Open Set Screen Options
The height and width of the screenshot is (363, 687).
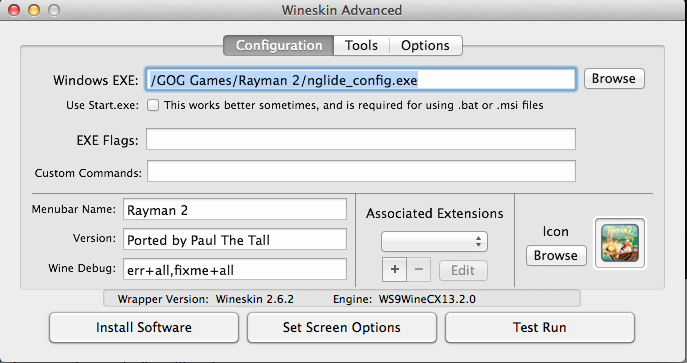(x=342, y=328)
